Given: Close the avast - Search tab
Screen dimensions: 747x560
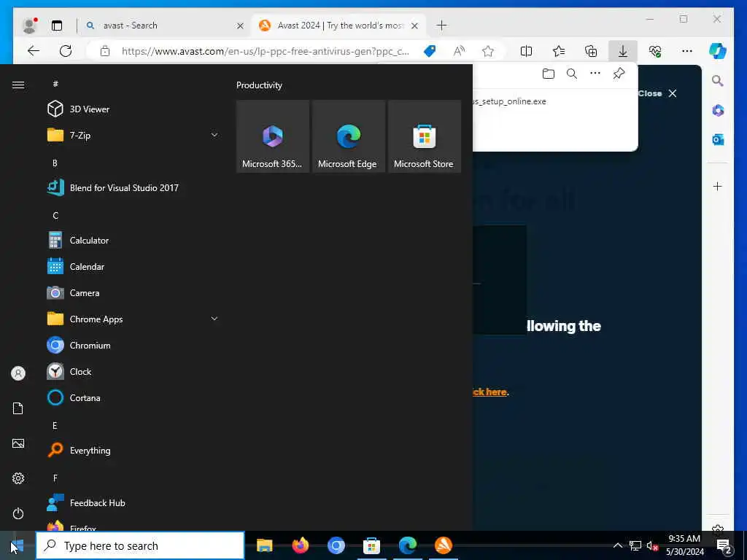Looking at the screenshot, I should coord(240,26).
